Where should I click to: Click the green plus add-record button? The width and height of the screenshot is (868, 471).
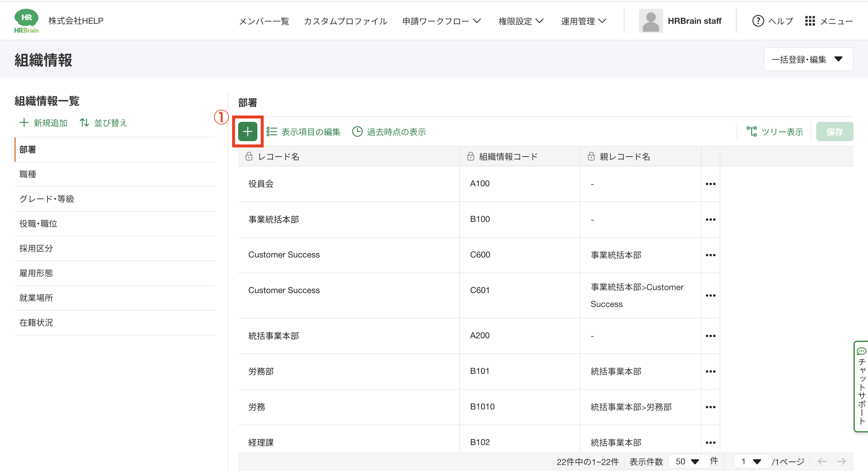pos(248,131)
